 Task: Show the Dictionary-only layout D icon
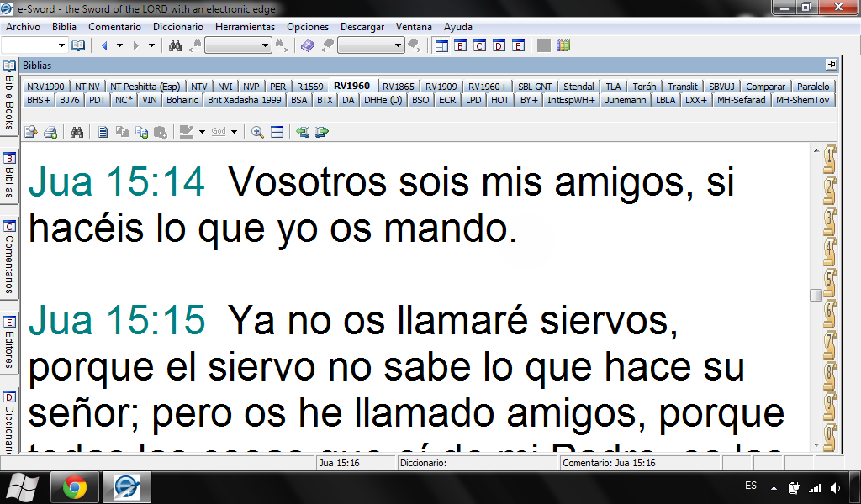499,45
